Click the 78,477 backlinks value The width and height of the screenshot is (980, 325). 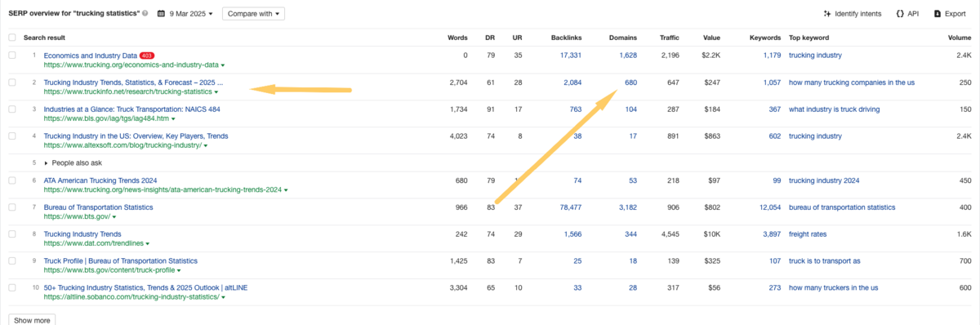coord(570,207)
